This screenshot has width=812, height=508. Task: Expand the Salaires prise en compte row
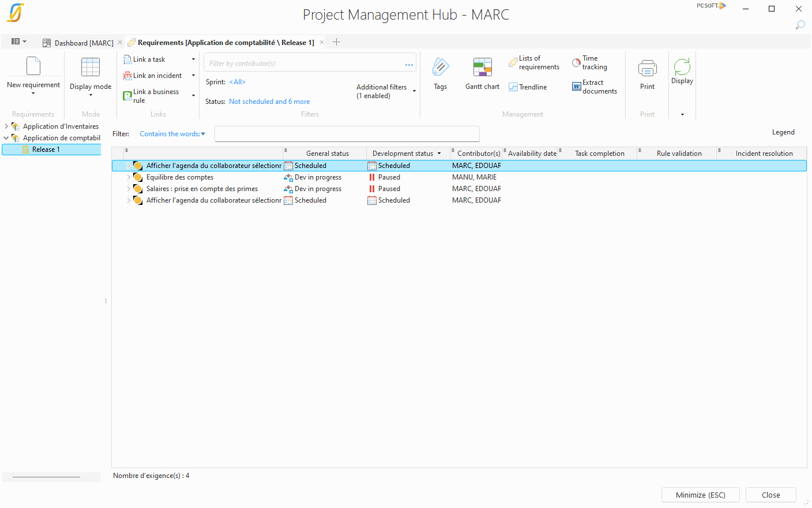coord(129,189)
